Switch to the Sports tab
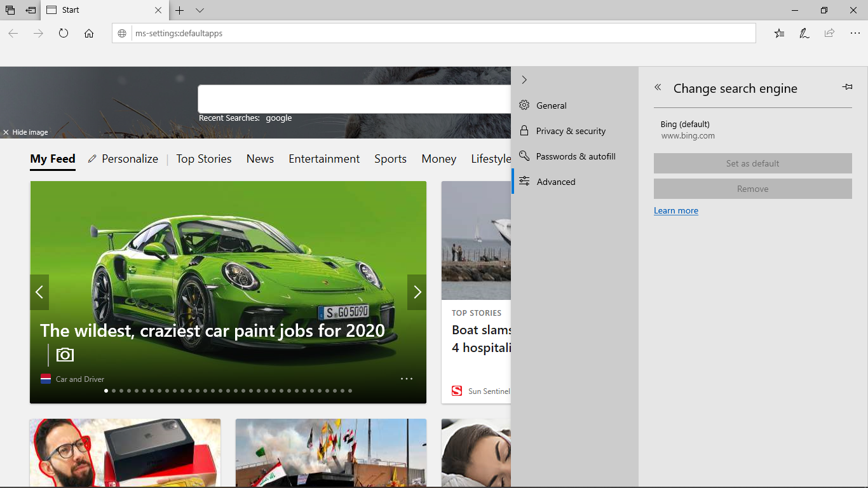Image resolution: width=868 pixels, height=488 pixels. [390, 159]
